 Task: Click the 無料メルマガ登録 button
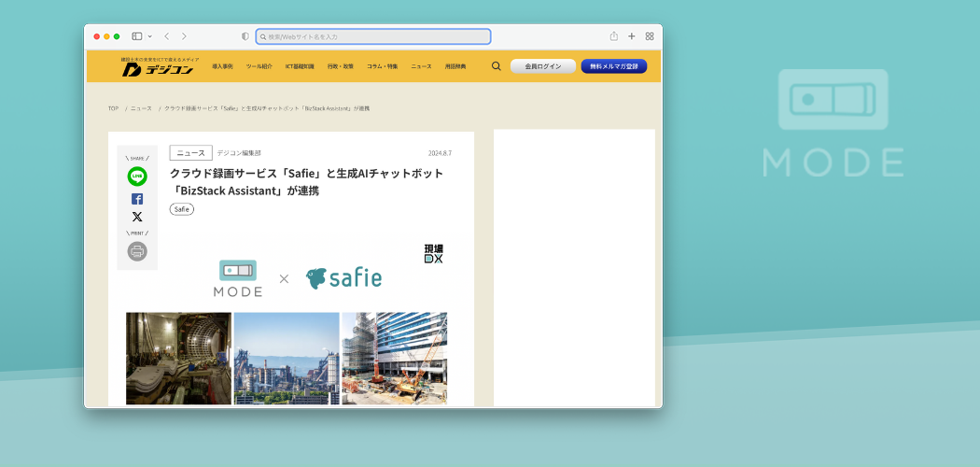[613, 66]
